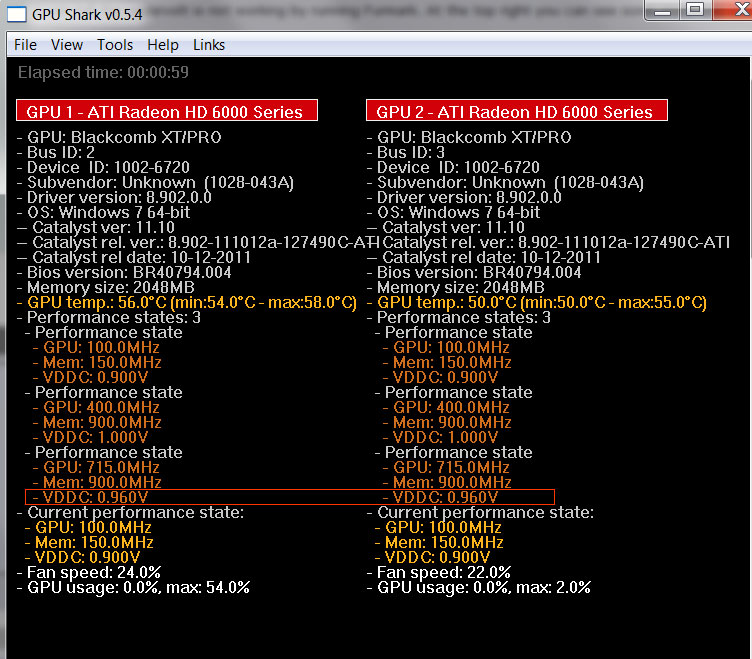Click GPU 1 Performance states: 3 line

pyautogui.click(x=108, y=318)
